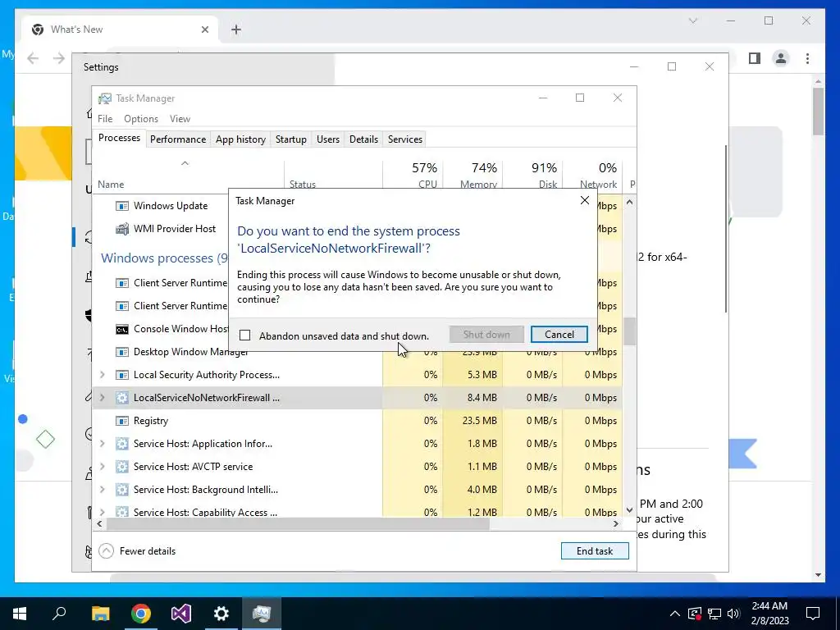
Task: Click the Task Manager title bar icon
Action: tap(104, 98)
